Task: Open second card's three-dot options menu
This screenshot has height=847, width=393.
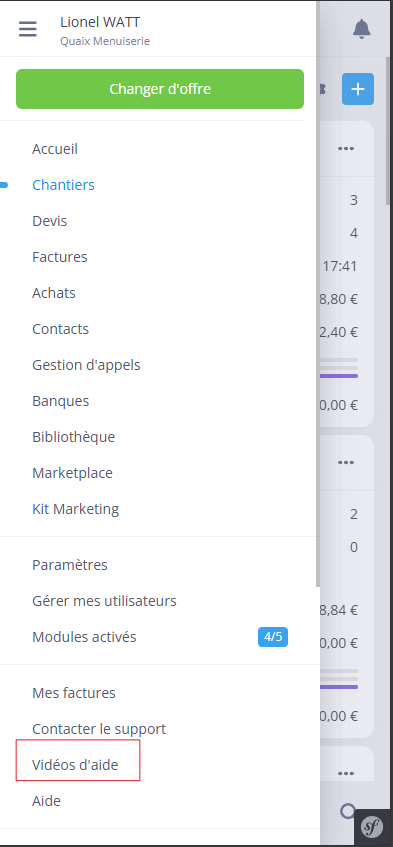Action: tap(346, 462)
